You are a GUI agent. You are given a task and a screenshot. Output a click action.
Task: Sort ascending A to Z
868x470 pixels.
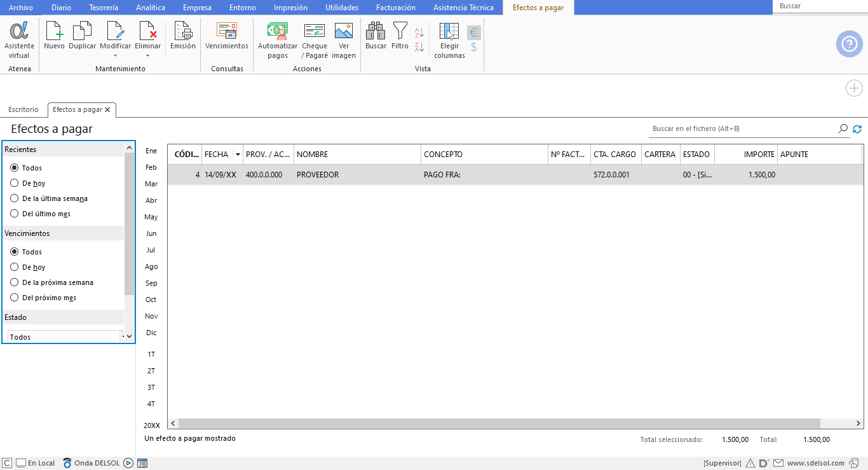click(419, 32)
